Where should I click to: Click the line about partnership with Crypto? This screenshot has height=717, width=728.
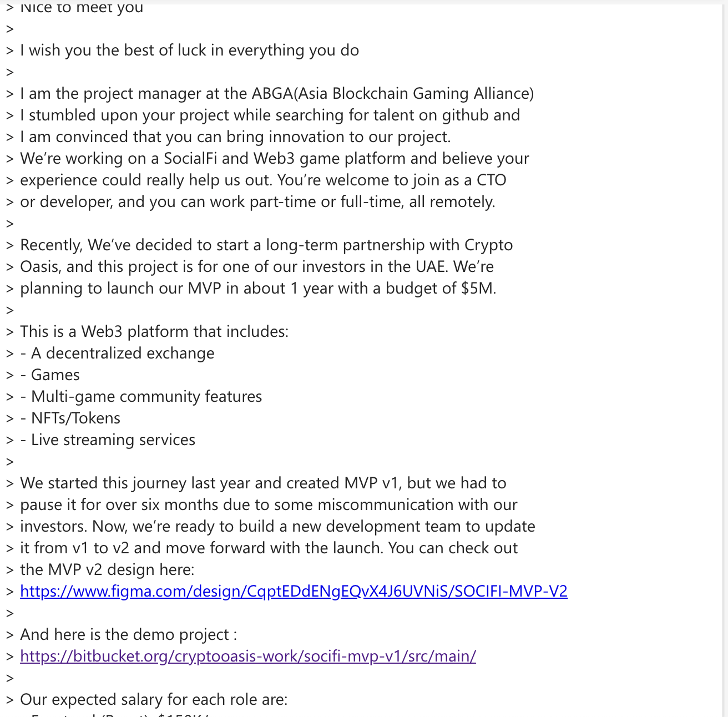(266, 245)
